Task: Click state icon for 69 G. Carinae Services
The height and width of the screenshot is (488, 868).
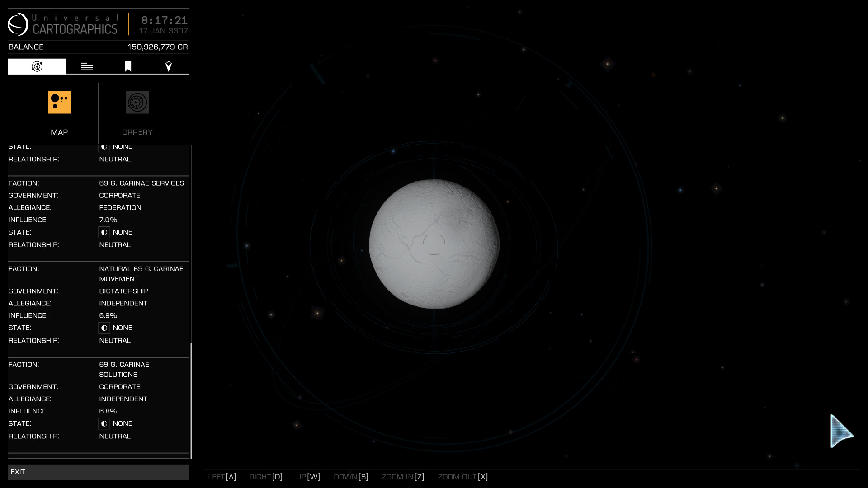Action: coord(104,232)
